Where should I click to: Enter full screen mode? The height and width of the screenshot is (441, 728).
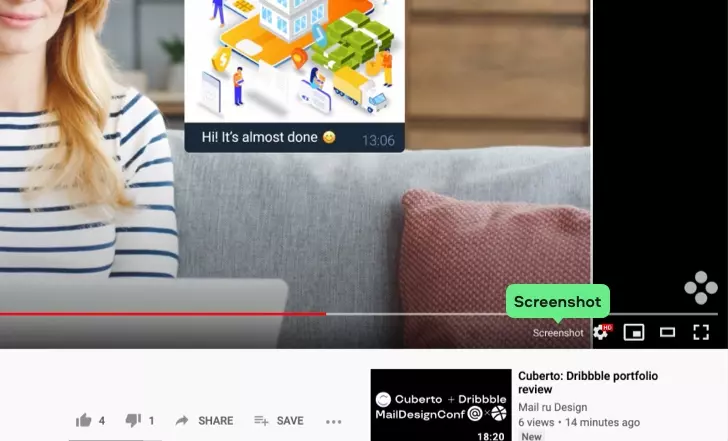(x=701, y=332)
